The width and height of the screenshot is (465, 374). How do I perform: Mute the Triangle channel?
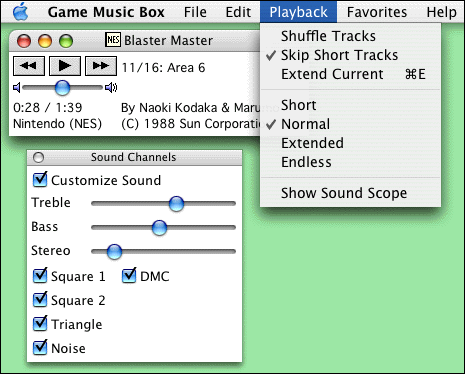click(x=40, y=323)
